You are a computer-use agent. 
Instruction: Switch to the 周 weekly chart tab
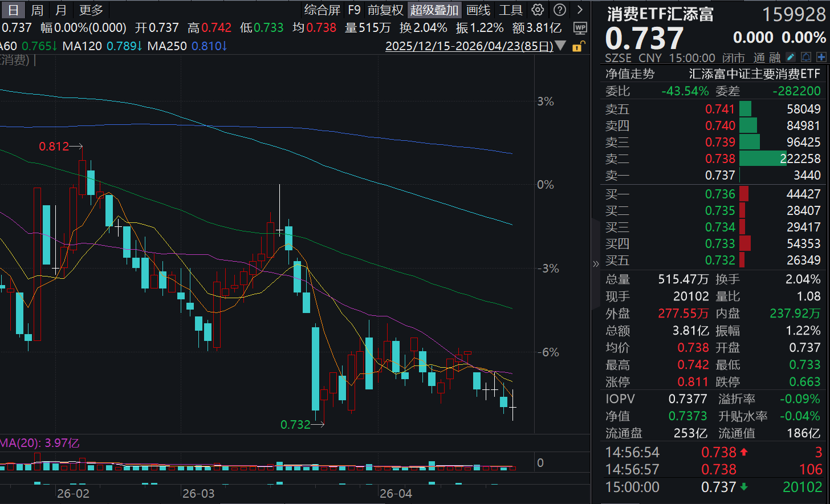(36, 10)
